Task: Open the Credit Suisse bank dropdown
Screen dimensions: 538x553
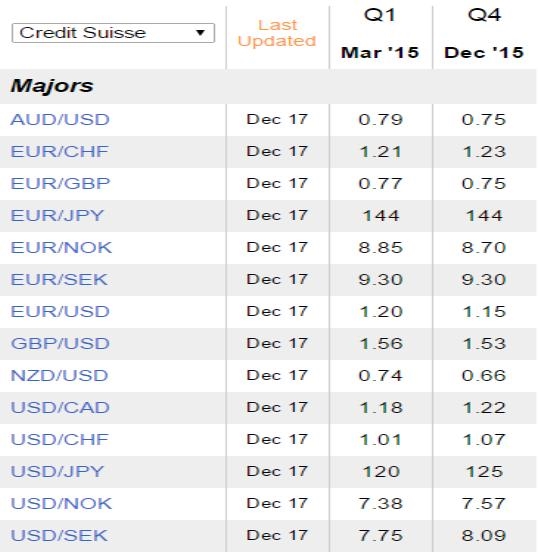Action: 113,33
